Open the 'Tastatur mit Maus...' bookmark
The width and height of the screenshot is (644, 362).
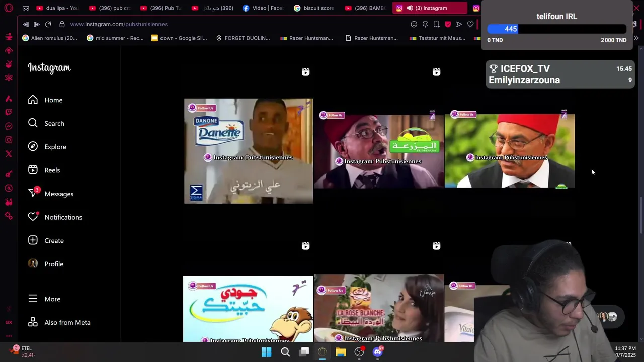[x=437, y=38]
